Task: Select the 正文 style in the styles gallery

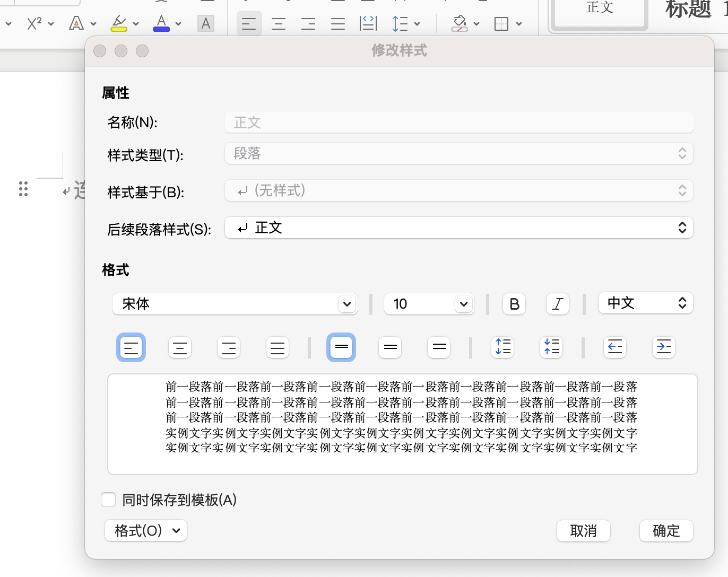Action: click(600, 13)
